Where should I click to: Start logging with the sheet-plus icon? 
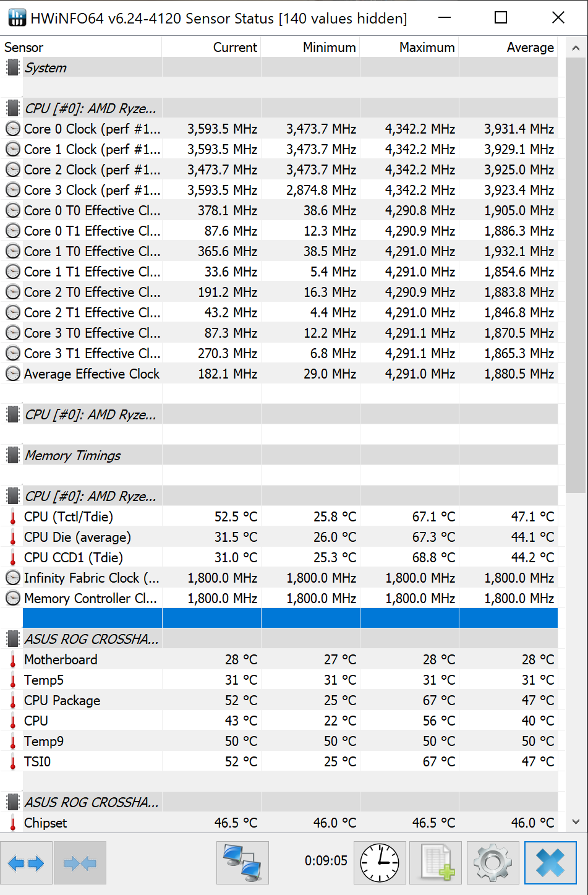[x=437, y=863]
